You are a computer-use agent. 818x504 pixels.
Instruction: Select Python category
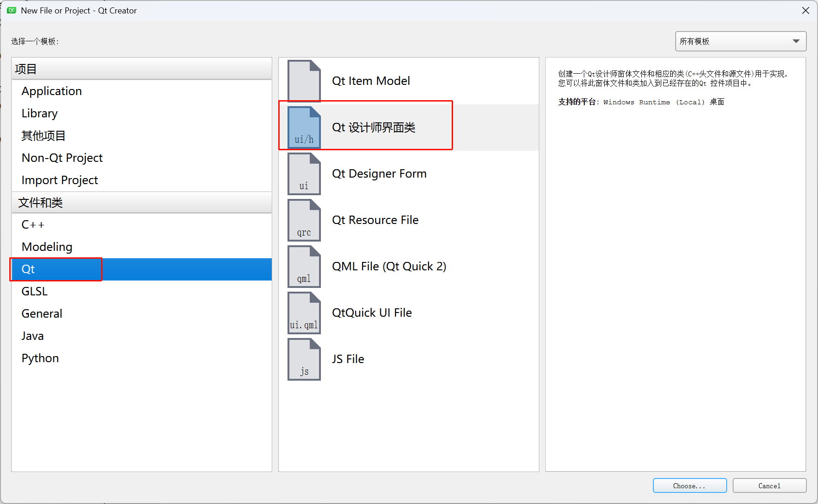[141, 358]
